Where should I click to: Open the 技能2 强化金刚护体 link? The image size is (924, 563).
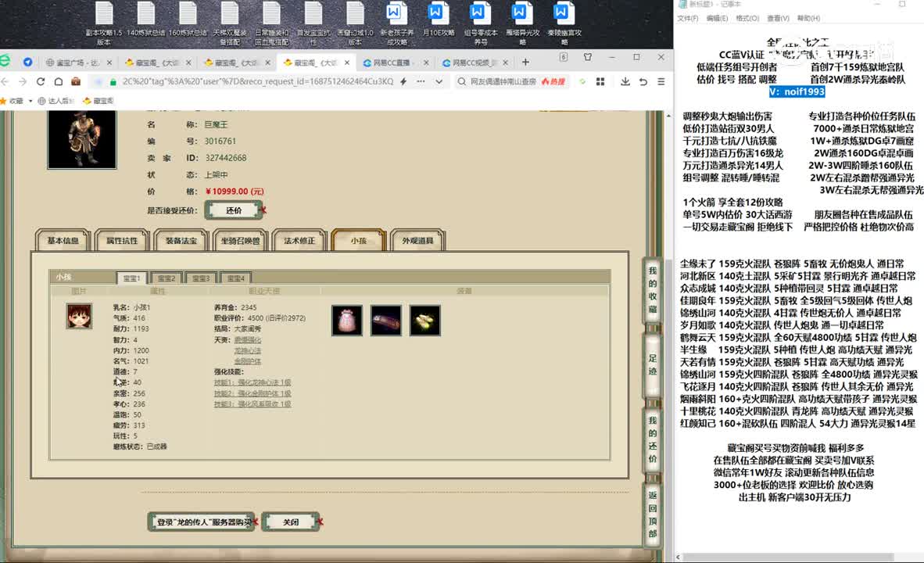[252, 393]
